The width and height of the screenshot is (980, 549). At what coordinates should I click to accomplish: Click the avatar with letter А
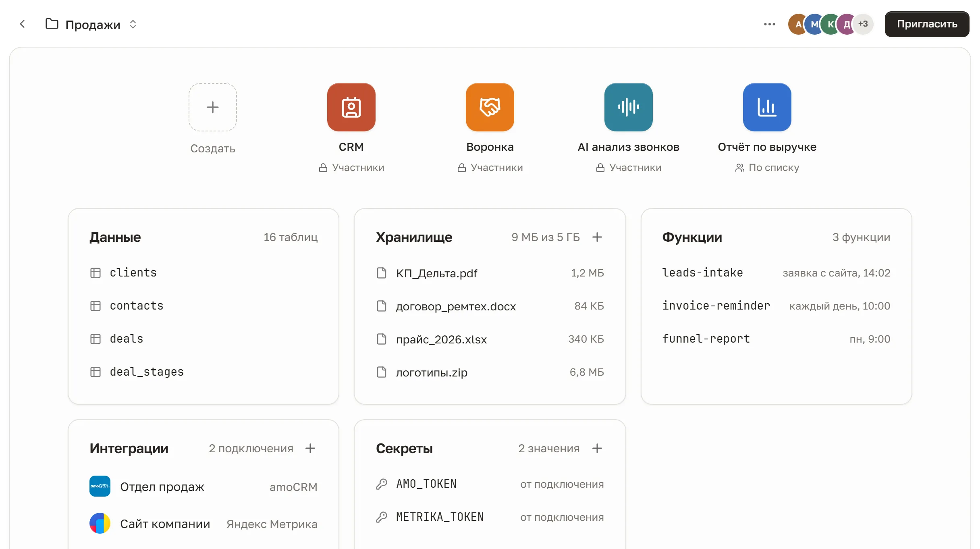797,24
